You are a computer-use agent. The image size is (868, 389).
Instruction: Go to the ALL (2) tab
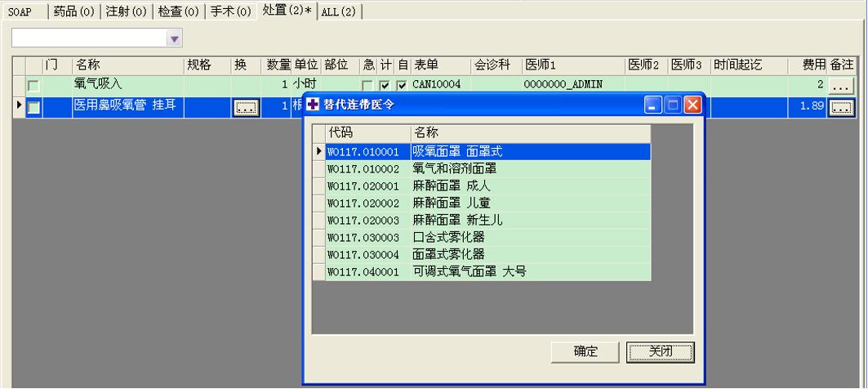(x=338, y=11)
